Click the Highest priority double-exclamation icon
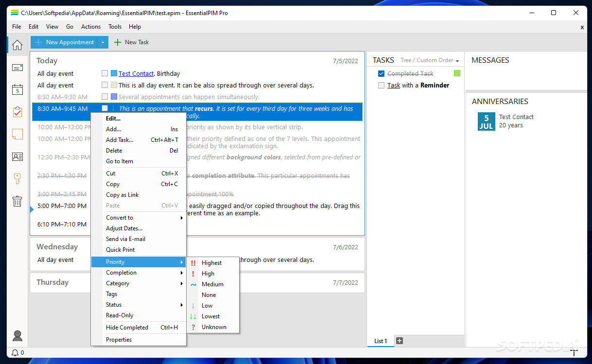592x364 pixels. 193,263
